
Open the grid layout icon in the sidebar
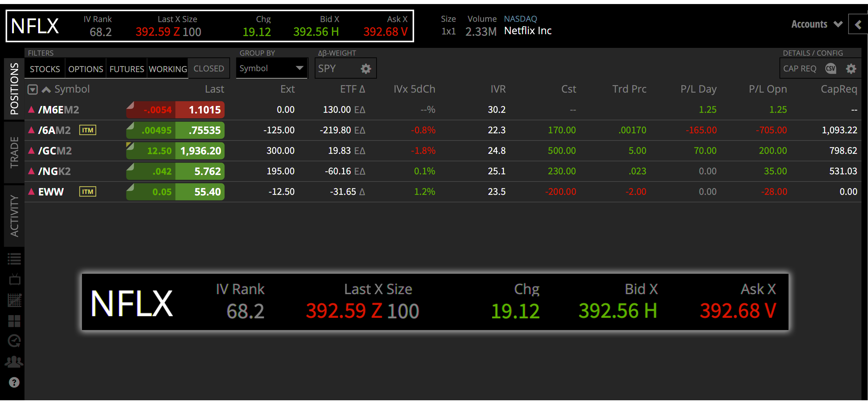coord(14,320)
